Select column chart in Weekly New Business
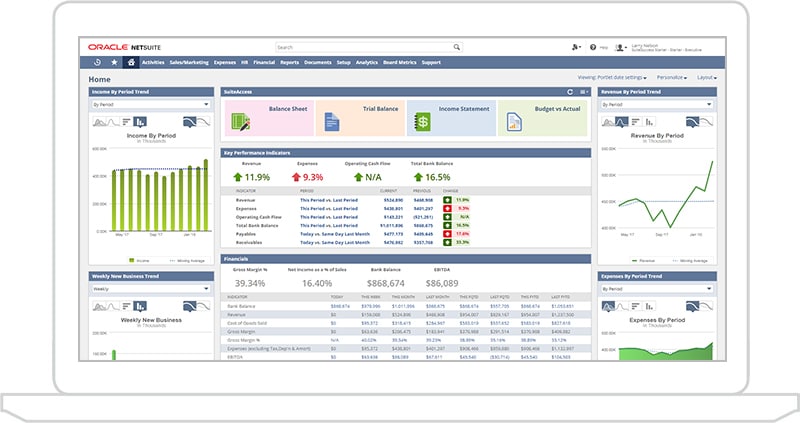Image resolution: width=800 pixels, height=423 pixels. coord(140,306)
